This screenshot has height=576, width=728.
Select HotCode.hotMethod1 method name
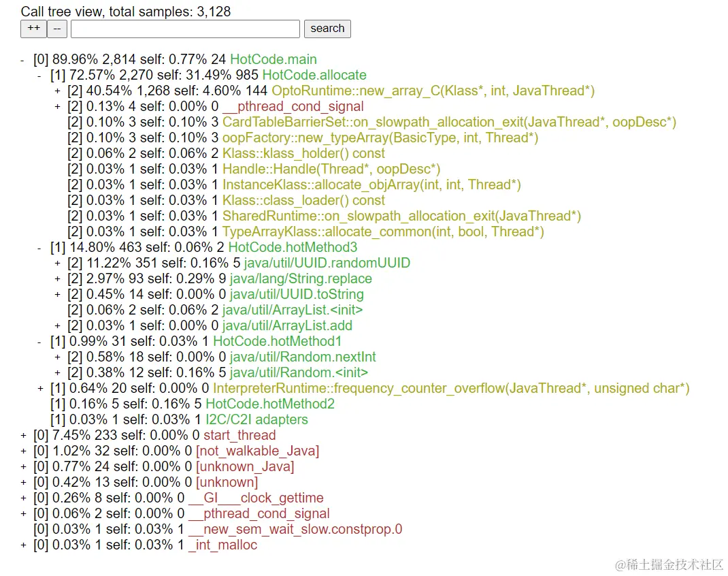(x=277, y=341)
